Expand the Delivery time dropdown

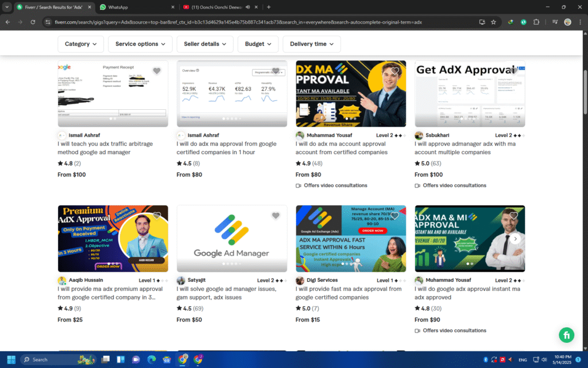[312, 44]
